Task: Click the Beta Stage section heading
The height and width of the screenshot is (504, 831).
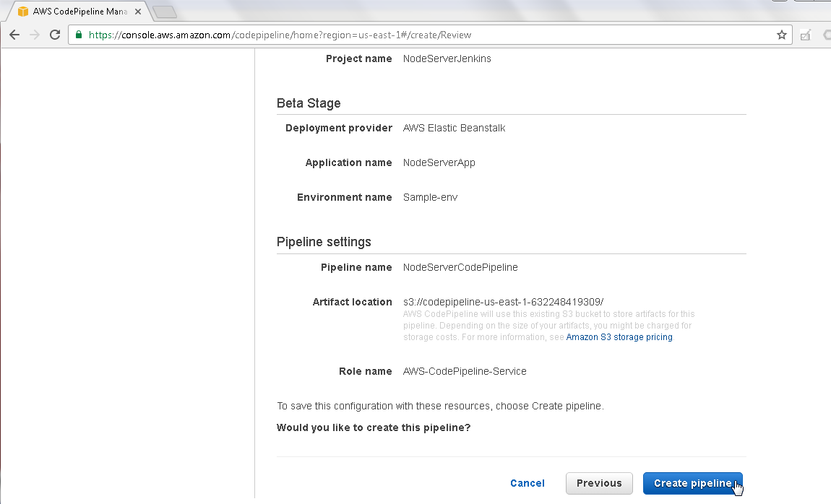Action: (309, 103)
